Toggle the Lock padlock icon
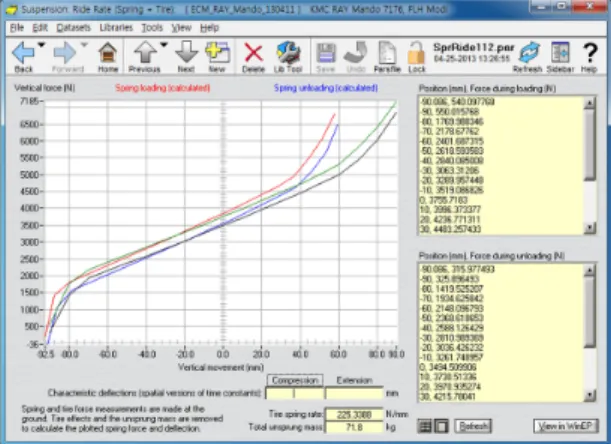The image size is (611, 444). click(x=417, y=53)
